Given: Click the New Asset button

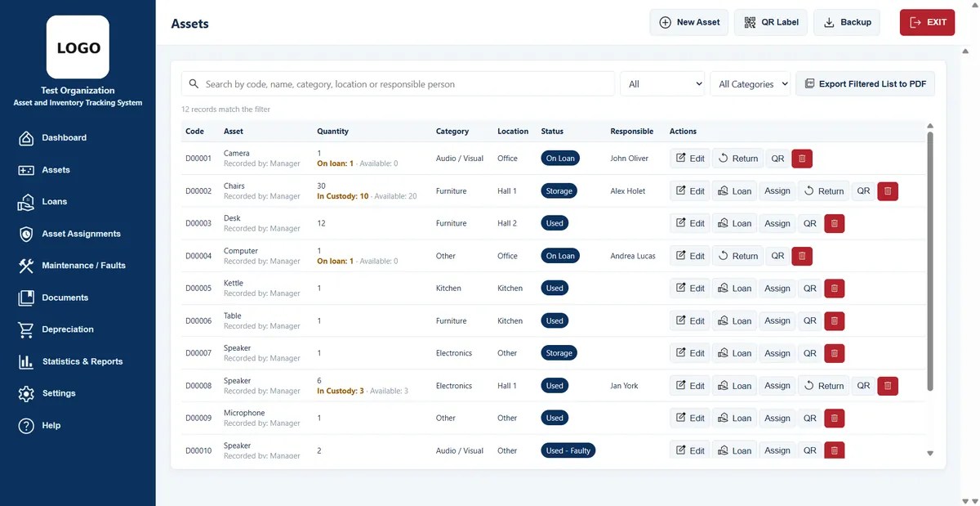Looking at the screenshot, I should pyautogui.click(x=689, y=22).
